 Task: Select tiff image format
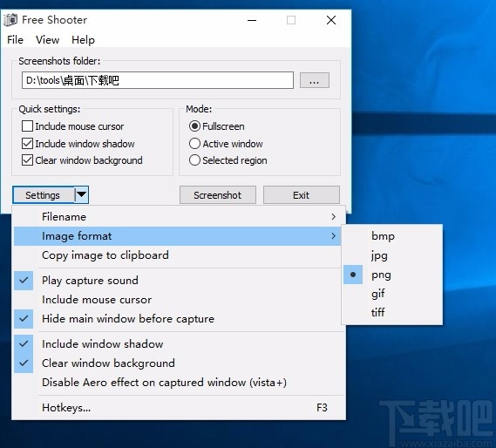[x=392, y=313]
